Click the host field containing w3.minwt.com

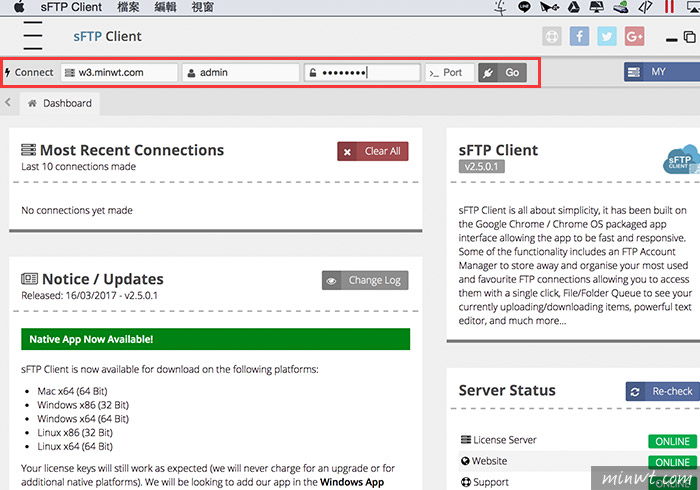119,72
